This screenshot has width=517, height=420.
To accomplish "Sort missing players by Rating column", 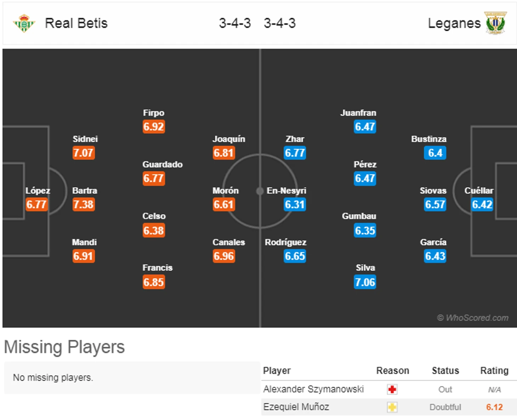I will (x=494, y=370).
